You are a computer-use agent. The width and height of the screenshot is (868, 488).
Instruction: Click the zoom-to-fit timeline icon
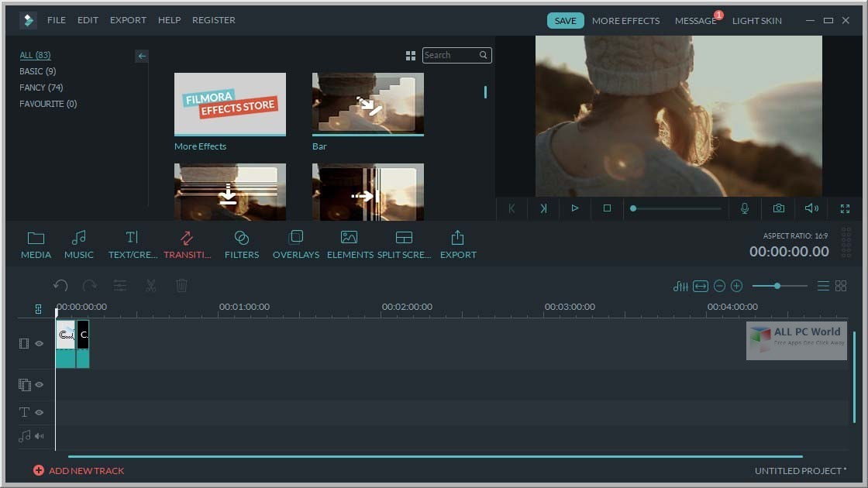coord(700,286)
